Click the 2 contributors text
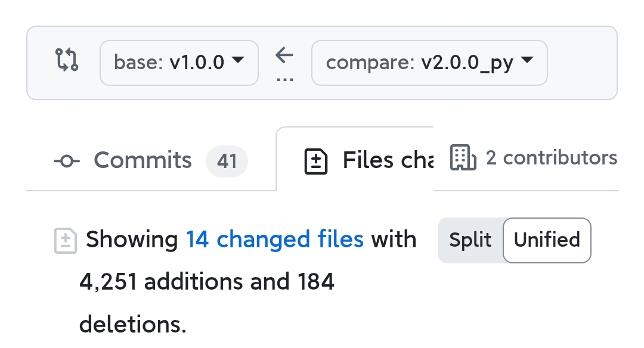The image size is (644, 348). (x=551, y=157)
